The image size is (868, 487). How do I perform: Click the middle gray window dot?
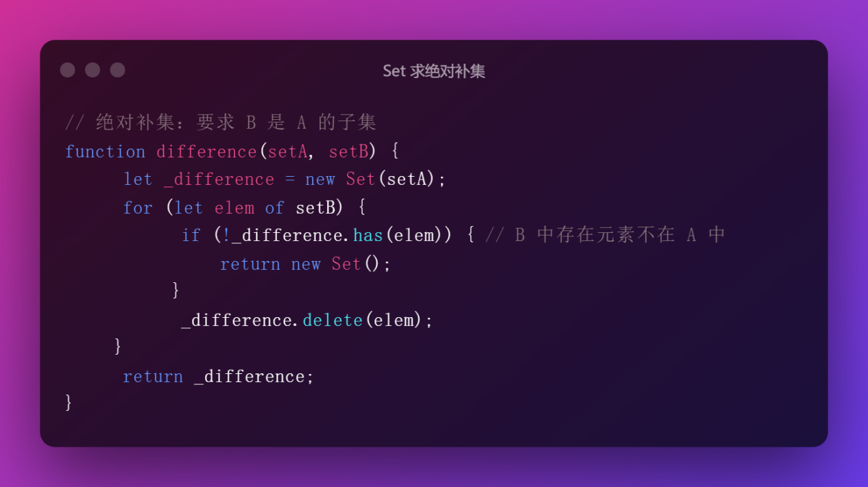click(x=93, y=70)
